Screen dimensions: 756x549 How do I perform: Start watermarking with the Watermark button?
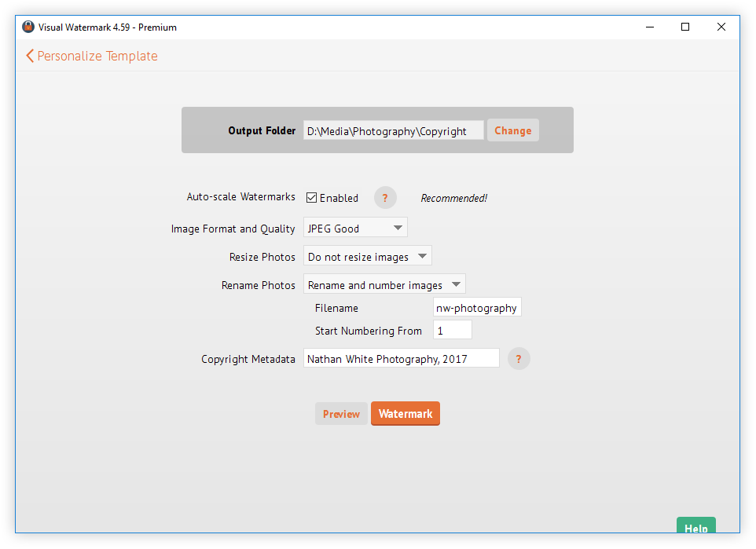coord(406,414)
